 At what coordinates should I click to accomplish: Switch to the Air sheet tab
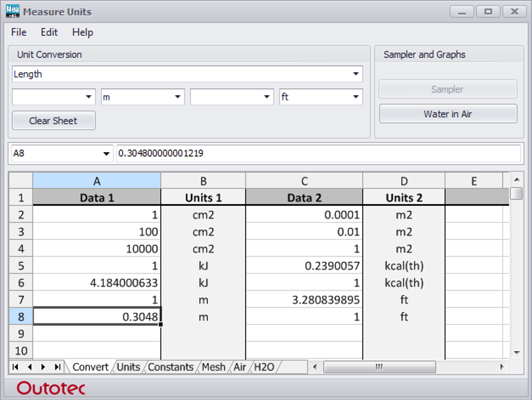click(x=239, y=367)
